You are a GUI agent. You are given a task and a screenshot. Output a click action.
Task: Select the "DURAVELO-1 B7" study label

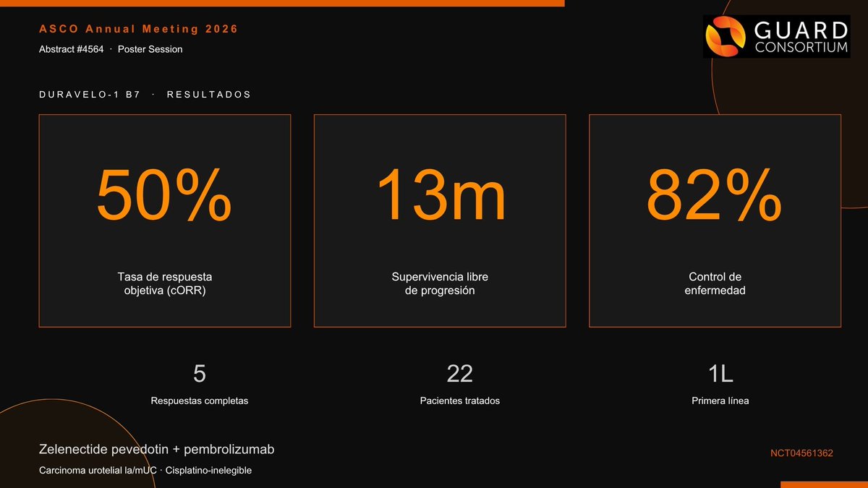click(90, 95)
